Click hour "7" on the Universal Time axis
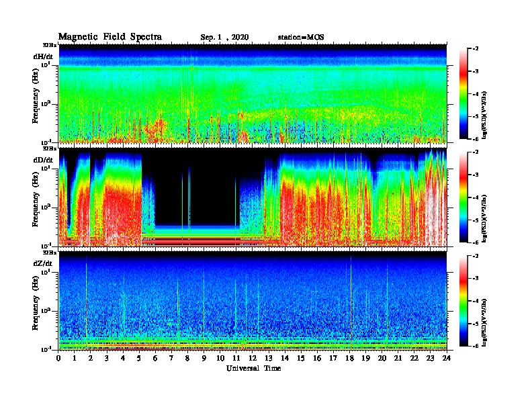532x411 pixels. 172,358
